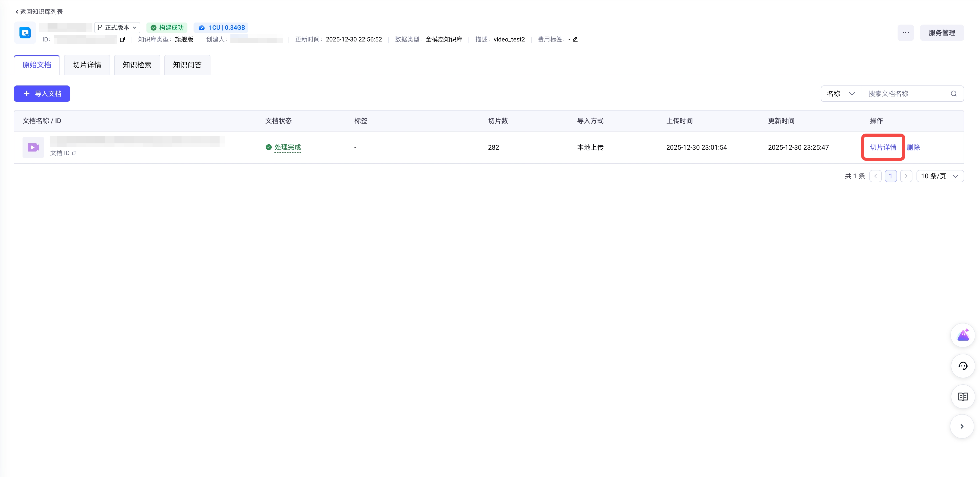Open the customer support headset icon
The image size is (980, 477).
click(x=963, y=366)
